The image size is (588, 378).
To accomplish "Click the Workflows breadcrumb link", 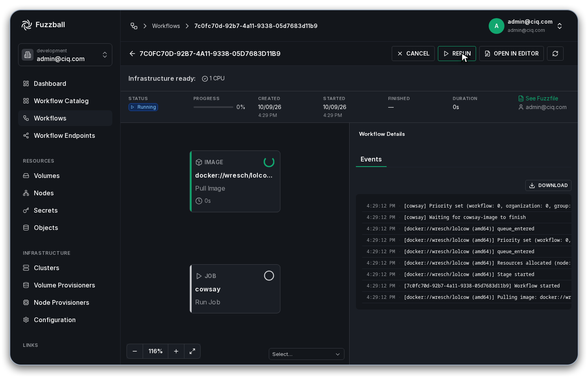I will point(166,26).
